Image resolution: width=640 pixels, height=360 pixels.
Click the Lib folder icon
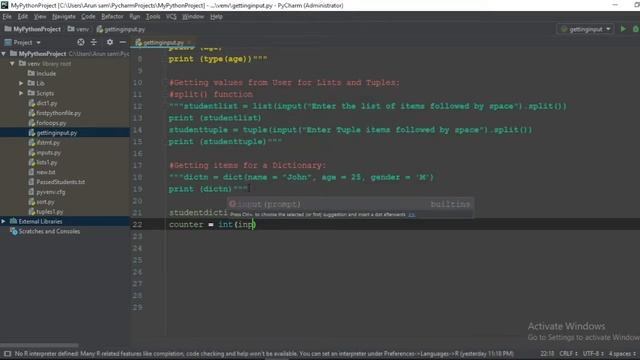[x=31, y=83]
